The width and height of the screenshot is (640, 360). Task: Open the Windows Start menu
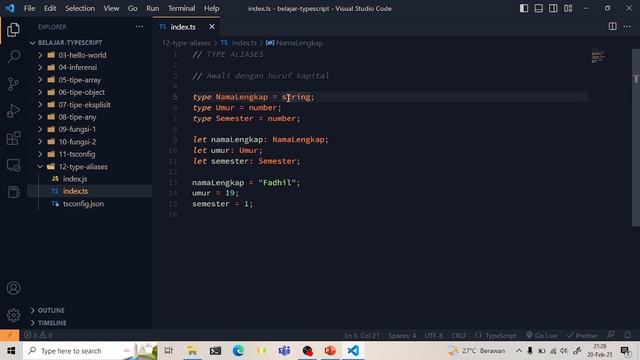[11, 351]
